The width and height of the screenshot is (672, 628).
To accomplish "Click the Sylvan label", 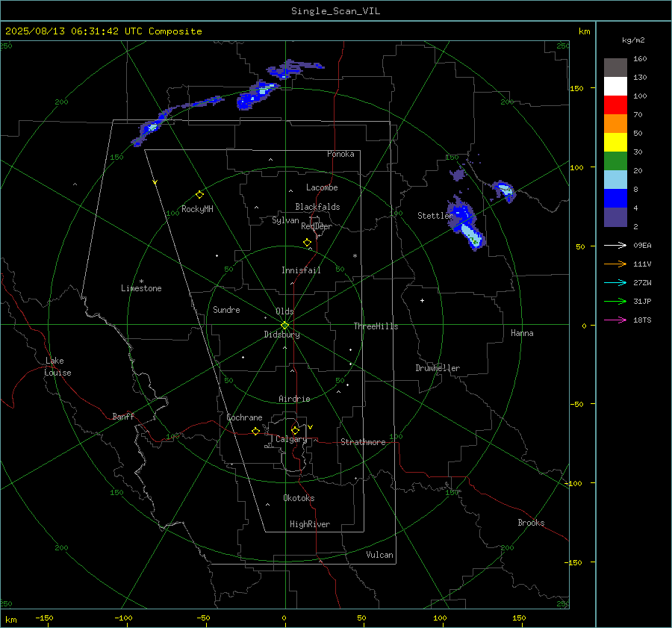I will [x=285, y=220].
